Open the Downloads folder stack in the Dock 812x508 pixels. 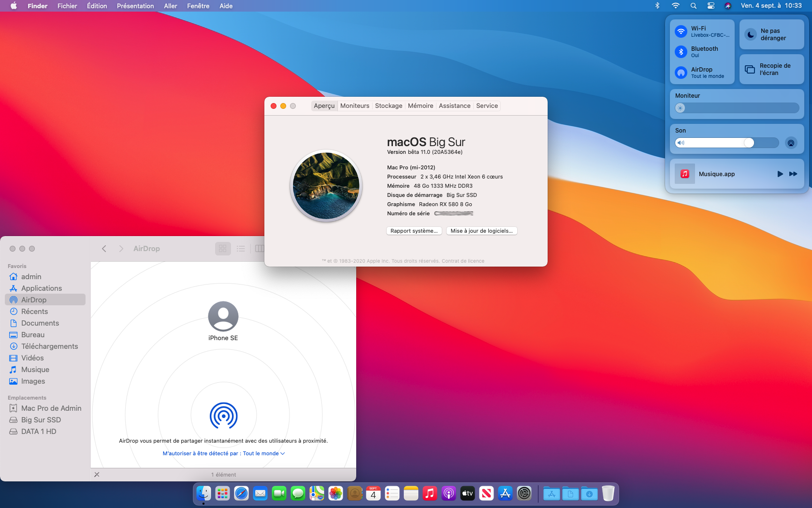[x=589, y=493]
